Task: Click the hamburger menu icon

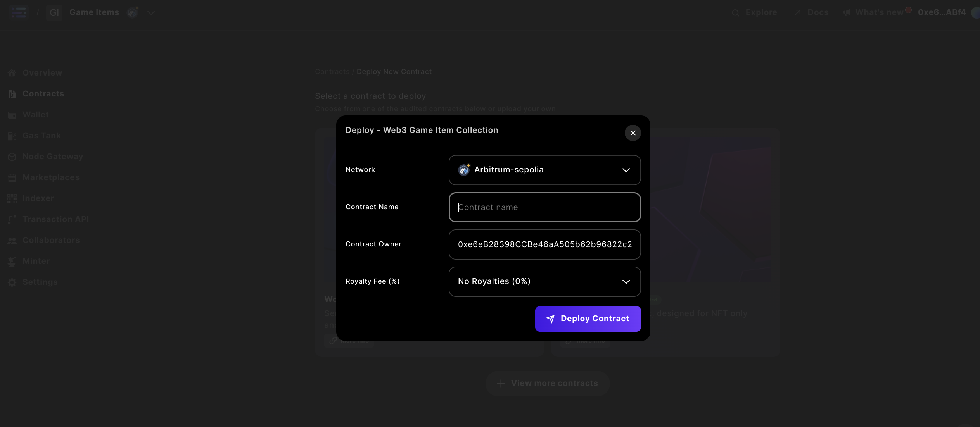Action: (19, 12)
